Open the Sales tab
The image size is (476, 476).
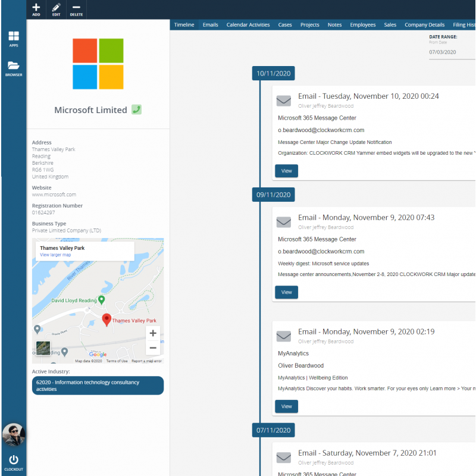click(x=390, y=25)
